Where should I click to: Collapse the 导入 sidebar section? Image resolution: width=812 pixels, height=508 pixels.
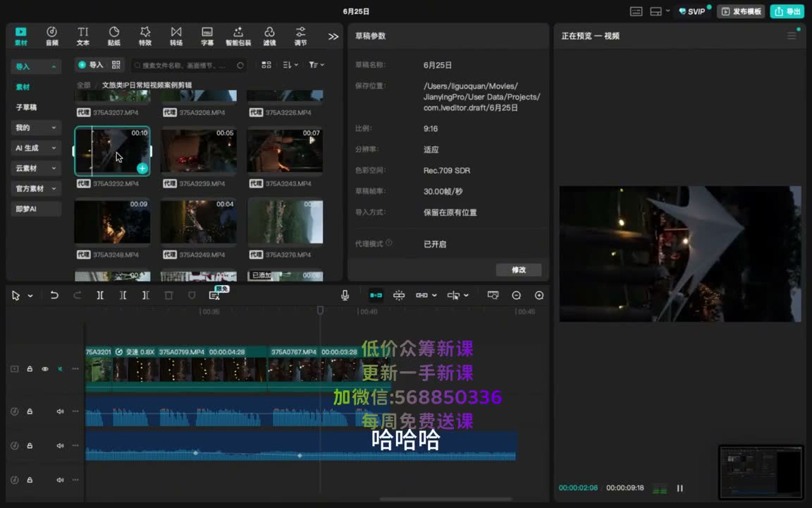[x=36, y=66]
